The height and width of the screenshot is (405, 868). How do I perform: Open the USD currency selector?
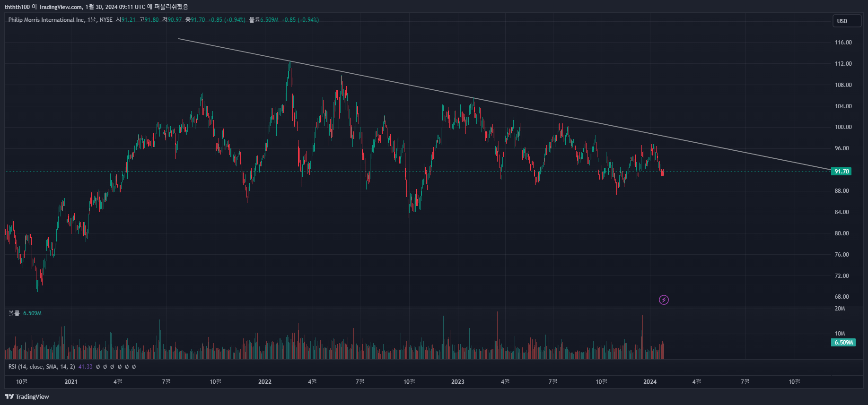click(x=847, y=21)
